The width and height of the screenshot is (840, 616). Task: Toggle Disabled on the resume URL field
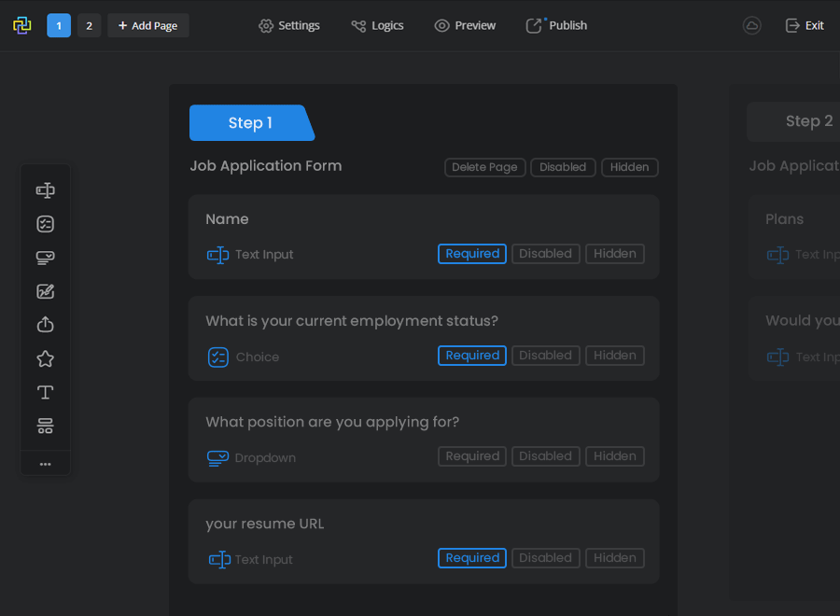point(545,558)
